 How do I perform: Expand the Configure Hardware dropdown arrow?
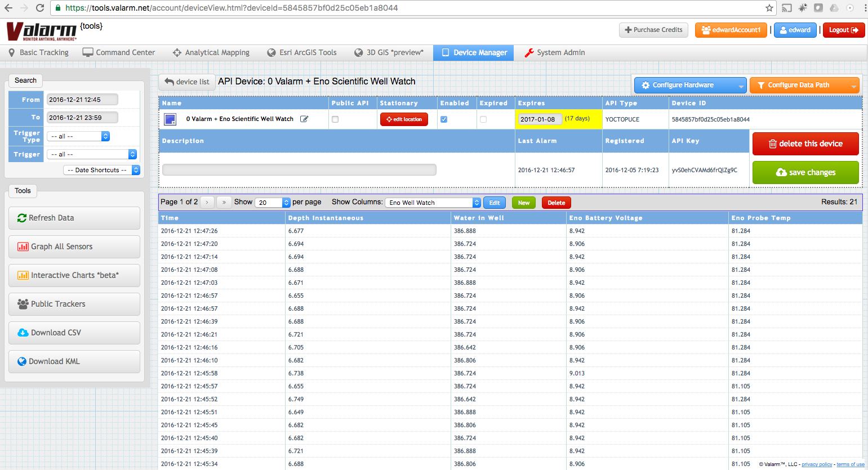741,86
